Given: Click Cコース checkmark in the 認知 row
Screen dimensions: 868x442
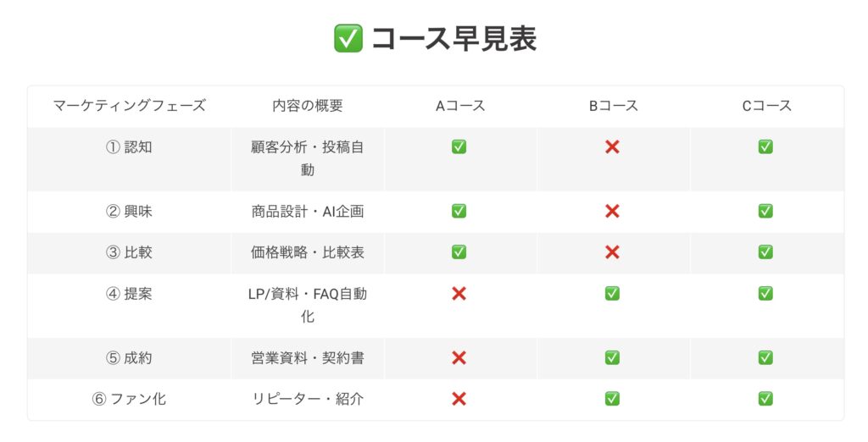Looking at the screenshot, I should tap(765, 146).
